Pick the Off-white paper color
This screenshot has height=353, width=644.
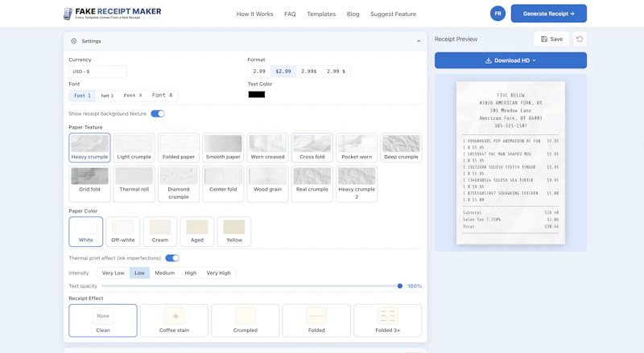[x=123, y=232]
